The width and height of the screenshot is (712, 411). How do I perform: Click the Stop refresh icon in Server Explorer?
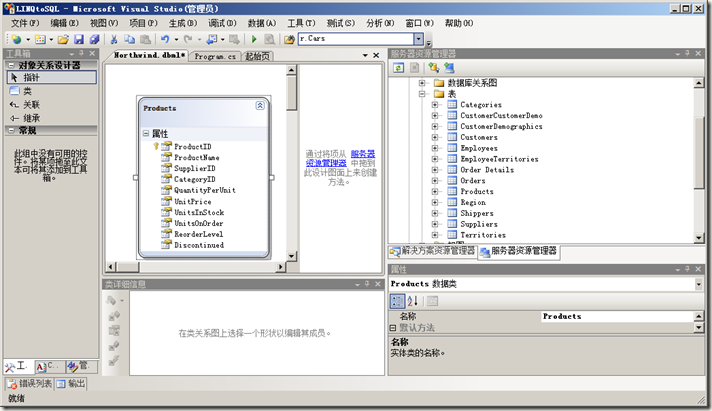415,68
